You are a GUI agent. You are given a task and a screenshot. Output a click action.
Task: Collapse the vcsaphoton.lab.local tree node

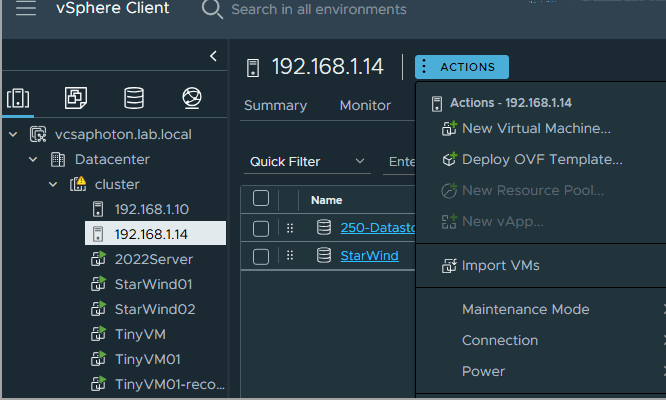coord(13,135)
